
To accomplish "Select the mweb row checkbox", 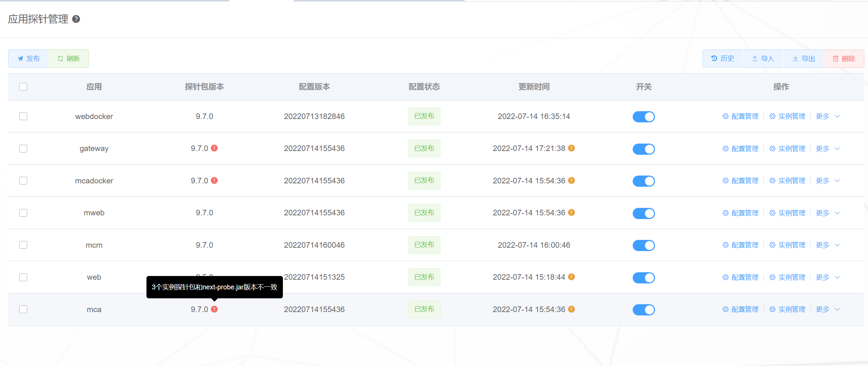I will 23,213.
